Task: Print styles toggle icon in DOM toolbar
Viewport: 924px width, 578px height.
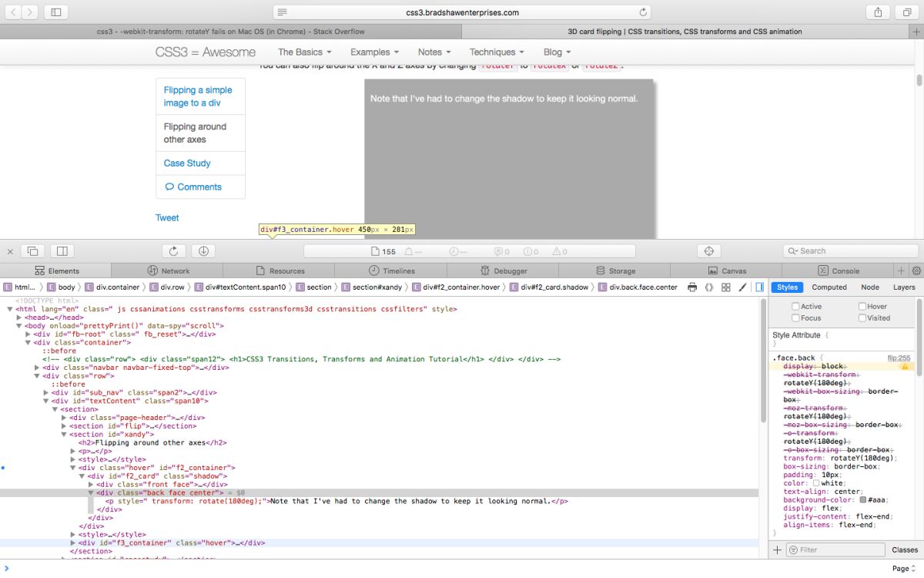Action: pyautogui.click(x=692, y=287)
